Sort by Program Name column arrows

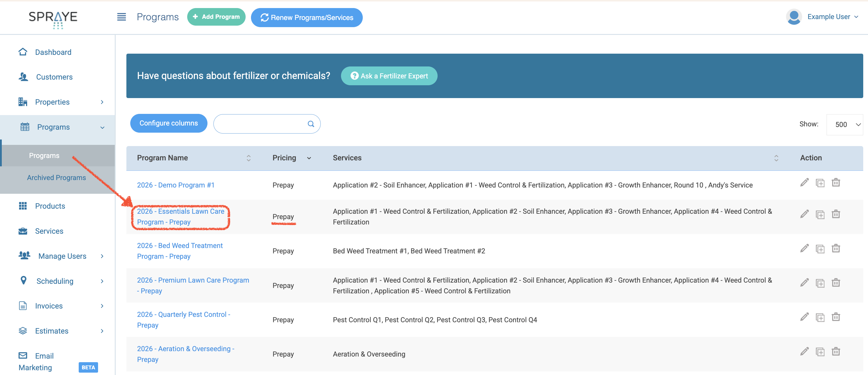click(248, 158)
